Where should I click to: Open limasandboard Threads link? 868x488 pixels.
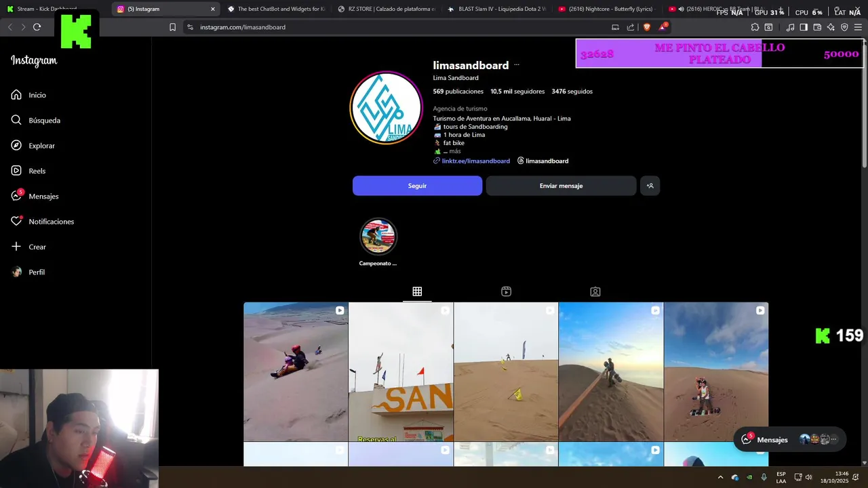click(x=543, y=161)
